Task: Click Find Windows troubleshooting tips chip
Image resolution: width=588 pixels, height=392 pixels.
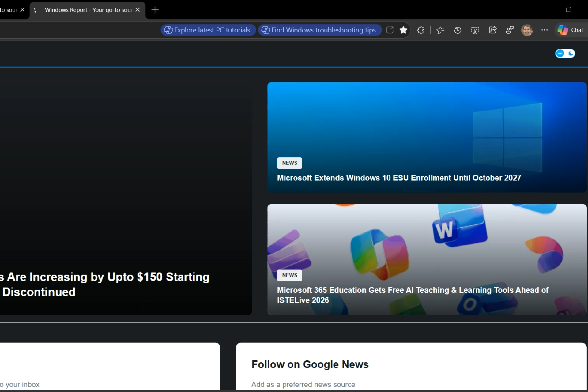Action: pyautogui.click(x=320, y=30)
